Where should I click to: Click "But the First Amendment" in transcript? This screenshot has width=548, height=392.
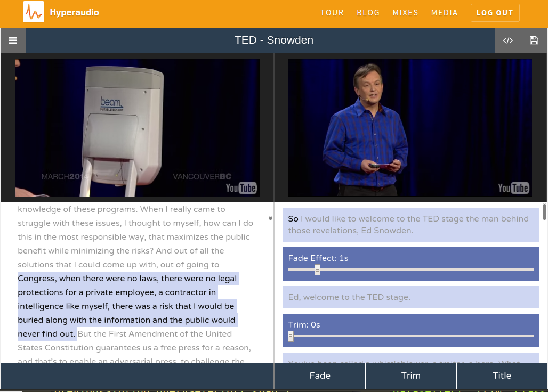[127, 334]
